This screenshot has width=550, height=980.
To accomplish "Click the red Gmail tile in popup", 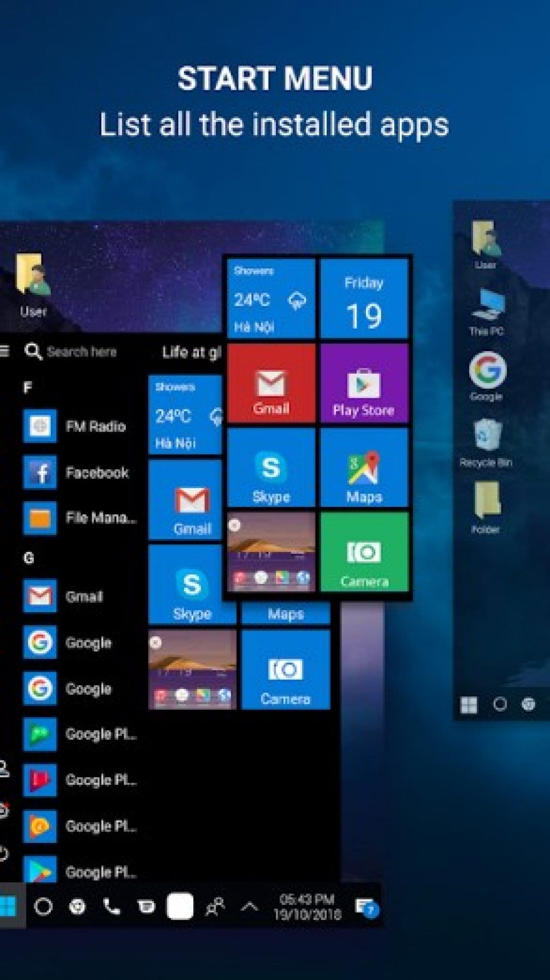I will (x=271, y=383).
